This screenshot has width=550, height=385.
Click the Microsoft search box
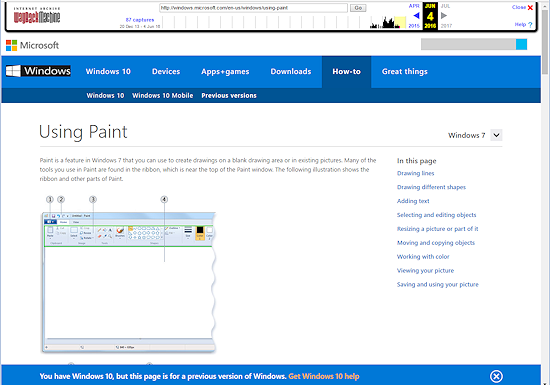[x=468, y=45]
